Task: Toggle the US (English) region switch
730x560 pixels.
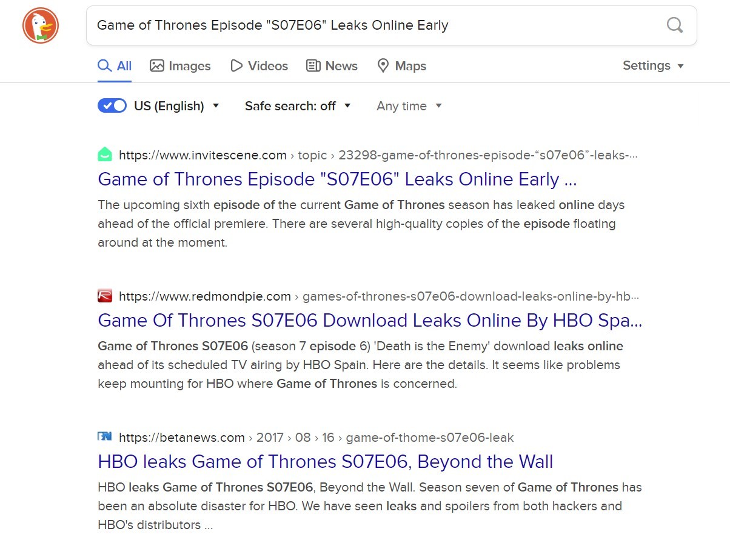Action: [x=112, y=106]
